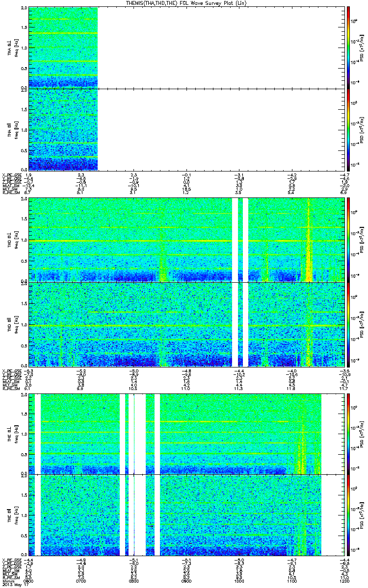This screenshot has width=368, height=588.
Task: Click the 2.0 tick on THA B-perpendicular frequency axis
Action: coord(24,9)
